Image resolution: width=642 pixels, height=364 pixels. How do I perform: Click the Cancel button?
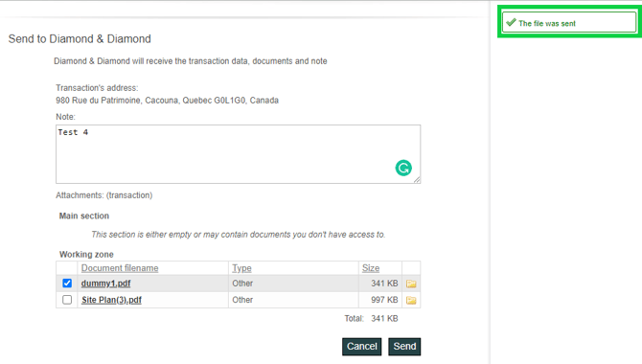[362, 347]
